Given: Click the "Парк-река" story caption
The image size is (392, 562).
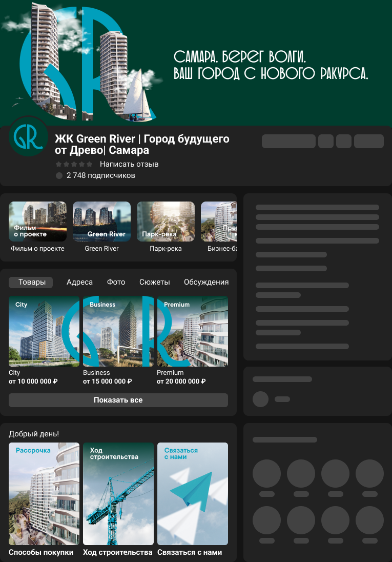Looking at the screenshot, I should click(166, 248).
